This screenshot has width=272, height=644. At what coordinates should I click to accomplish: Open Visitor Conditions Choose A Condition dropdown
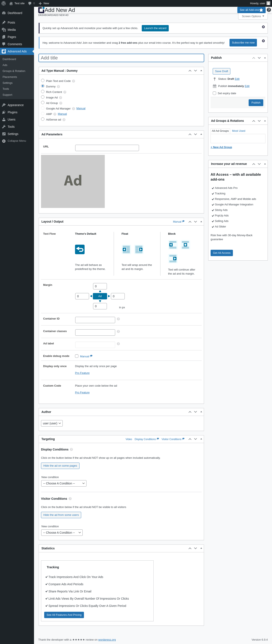click(x=62, y=533)
